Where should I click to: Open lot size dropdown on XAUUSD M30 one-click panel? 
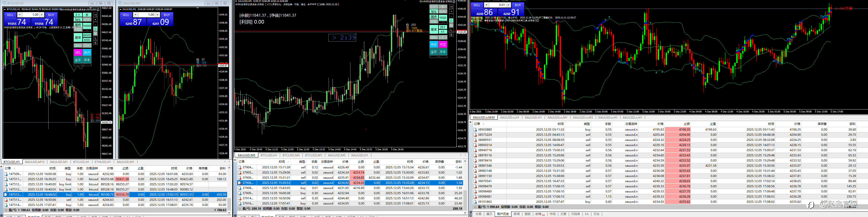tap(486, 5)
